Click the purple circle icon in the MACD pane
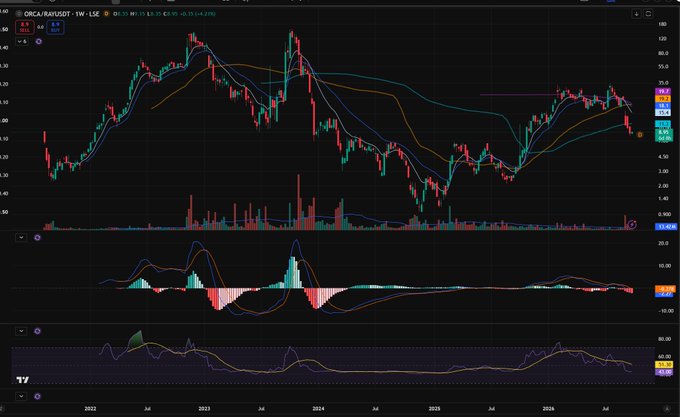Screen dimensions: 680x417 (x=38, y=238)
